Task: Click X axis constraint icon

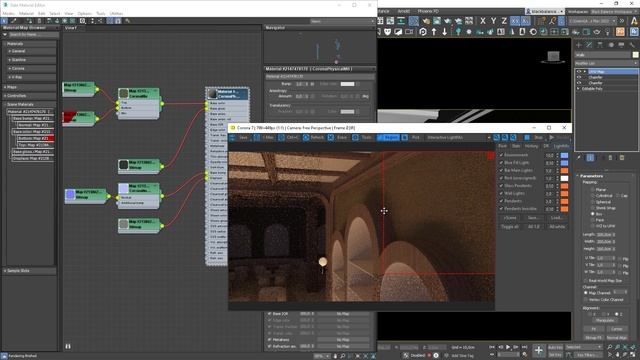Action: [483, 21]
